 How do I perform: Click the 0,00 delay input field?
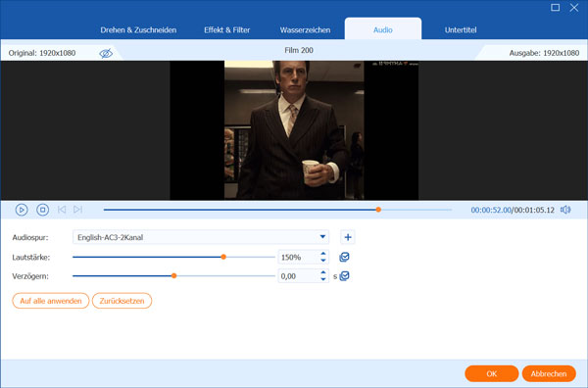[x=298, y=276]
